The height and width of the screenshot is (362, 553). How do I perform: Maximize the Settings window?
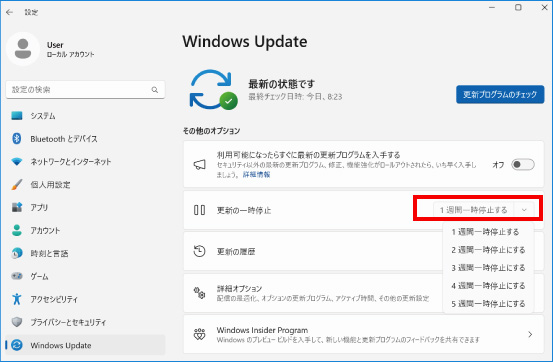point(518,7)
